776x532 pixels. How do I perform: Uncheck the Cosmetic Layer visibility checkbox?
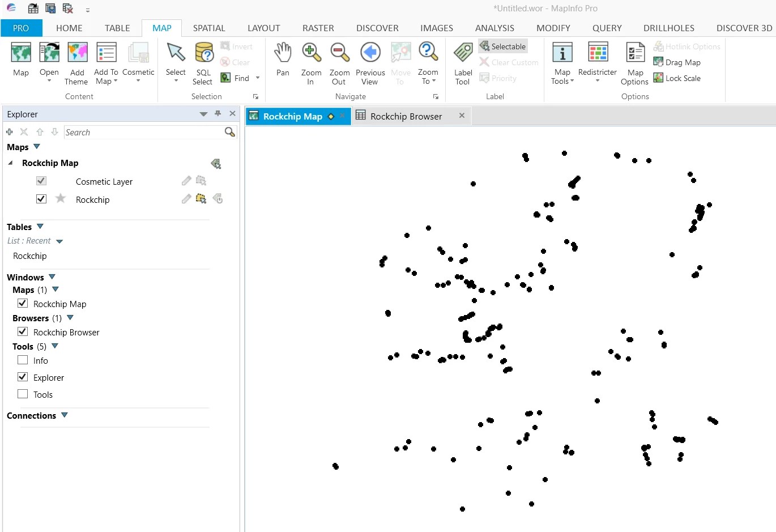point(41,180)
